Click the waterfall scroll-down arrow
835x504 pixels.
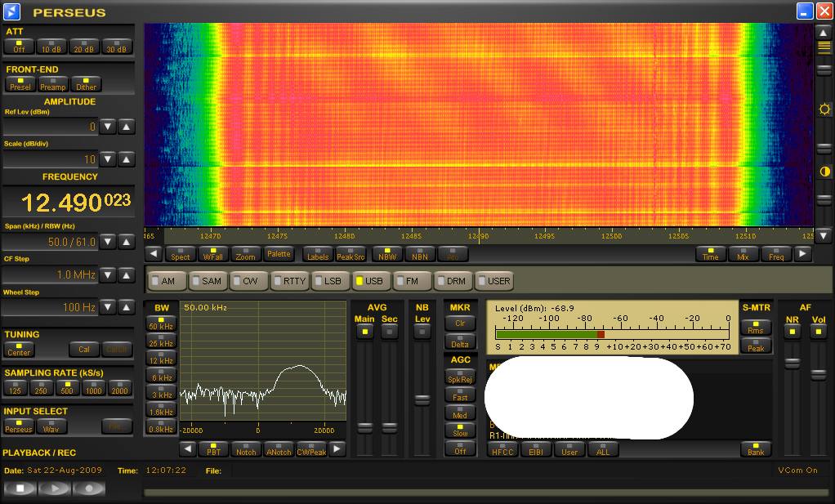coord(824,235)
